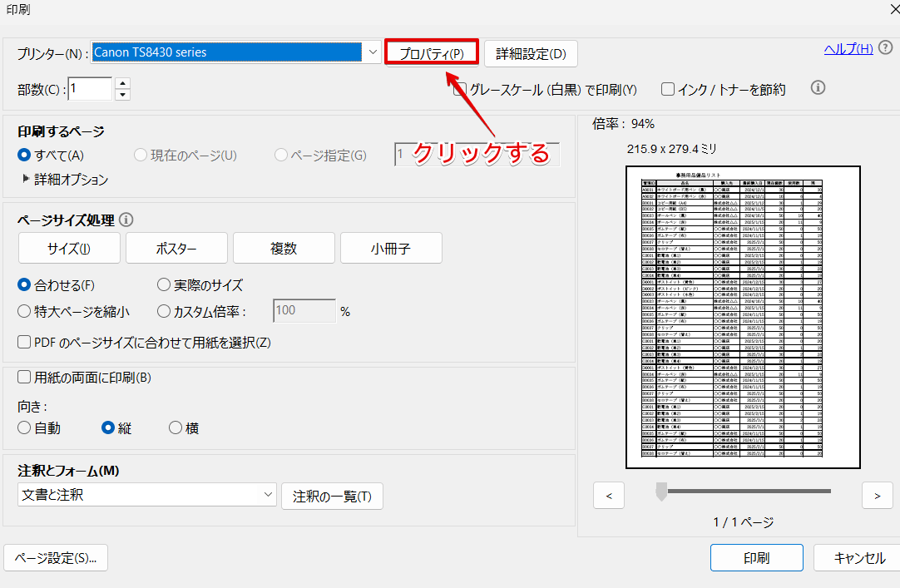Screen dimensions: 900x588
Task: Click the previous page arrow under the preview
Action: tap(609, 495)
